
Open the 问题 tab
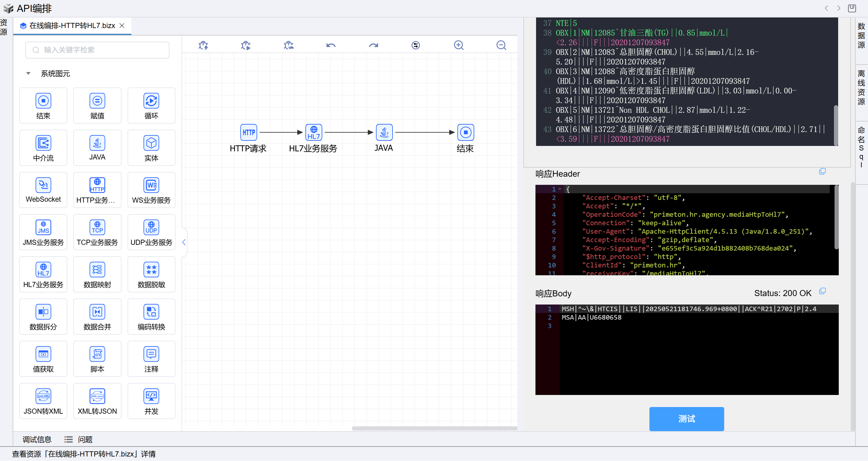pyautogui.click(x=85, y=439)
